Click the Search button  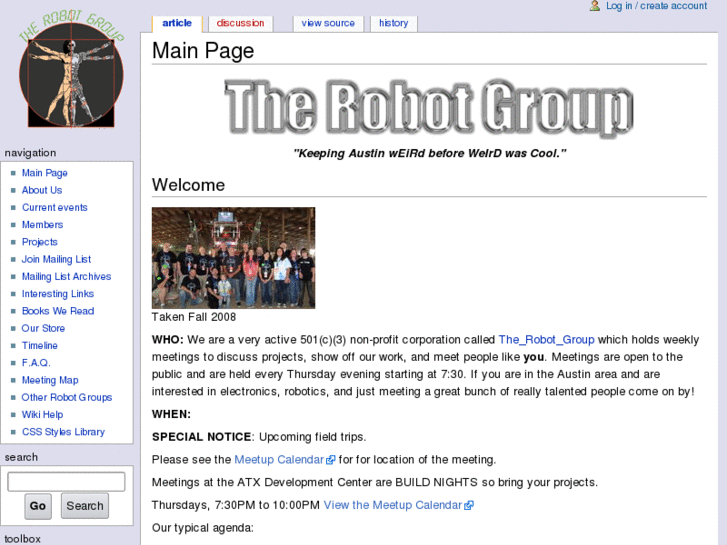85,506
